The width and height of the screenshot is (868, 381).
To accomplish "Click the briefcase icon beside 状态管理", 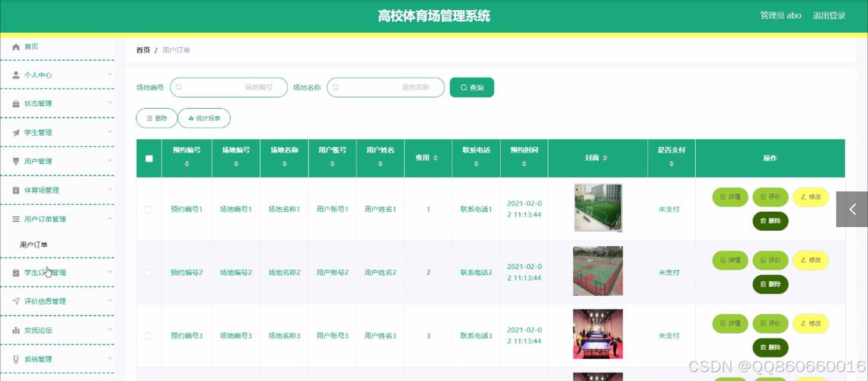I will point(16,104).
